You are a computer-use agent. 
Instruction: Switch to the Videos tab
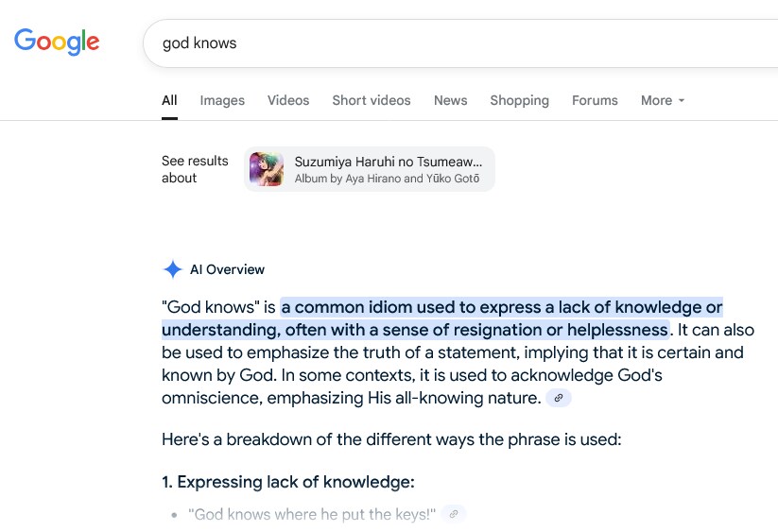point(288,100)
